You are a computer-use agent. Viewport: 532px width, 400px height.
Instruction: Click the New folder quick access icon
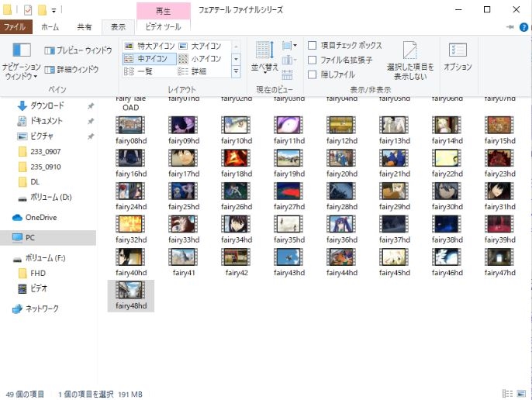click(x=42, y=10)
